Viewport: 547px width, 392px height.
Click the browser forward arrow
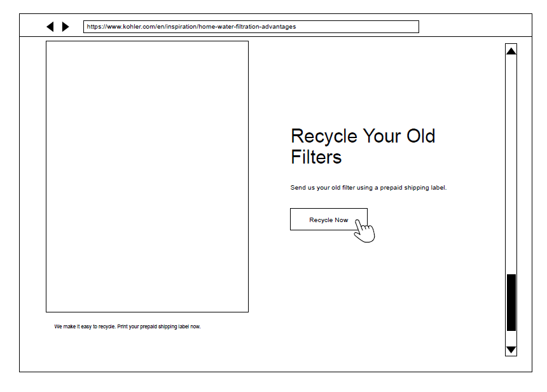click(x=66, y=27)
